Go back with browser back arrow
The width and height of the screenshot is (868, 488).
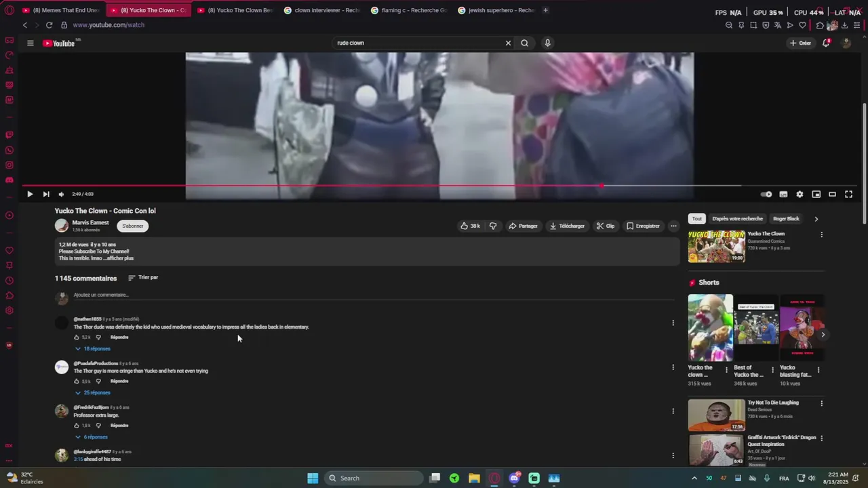point(25,25)
